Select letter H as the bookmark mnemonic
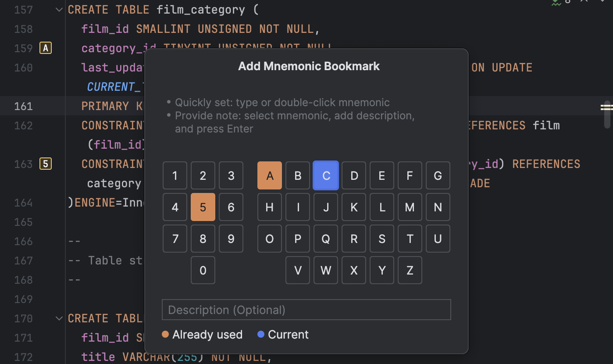Screen dimensions: 613x364 pyautogui.click(x=269, y=207)
